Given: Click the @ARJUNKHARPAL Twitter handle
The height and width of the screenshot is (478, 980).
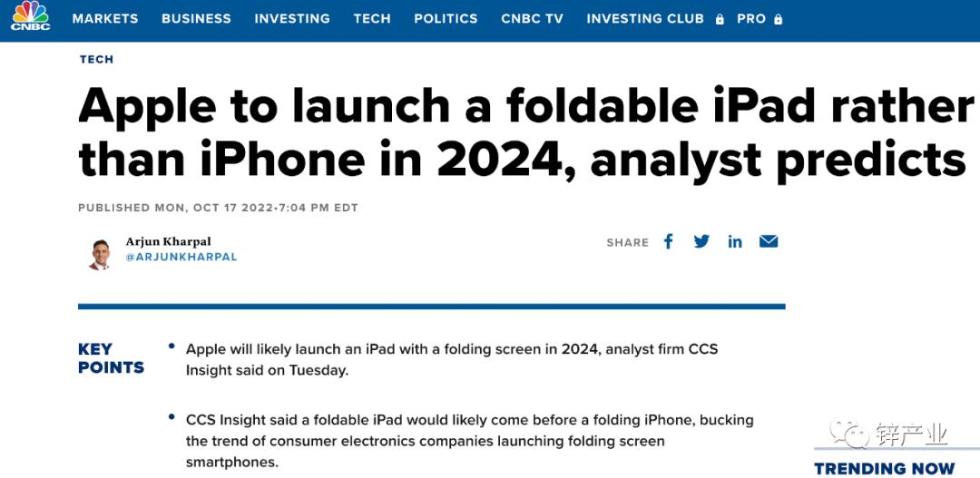Looking at the screenshot, I should [181, 258].
